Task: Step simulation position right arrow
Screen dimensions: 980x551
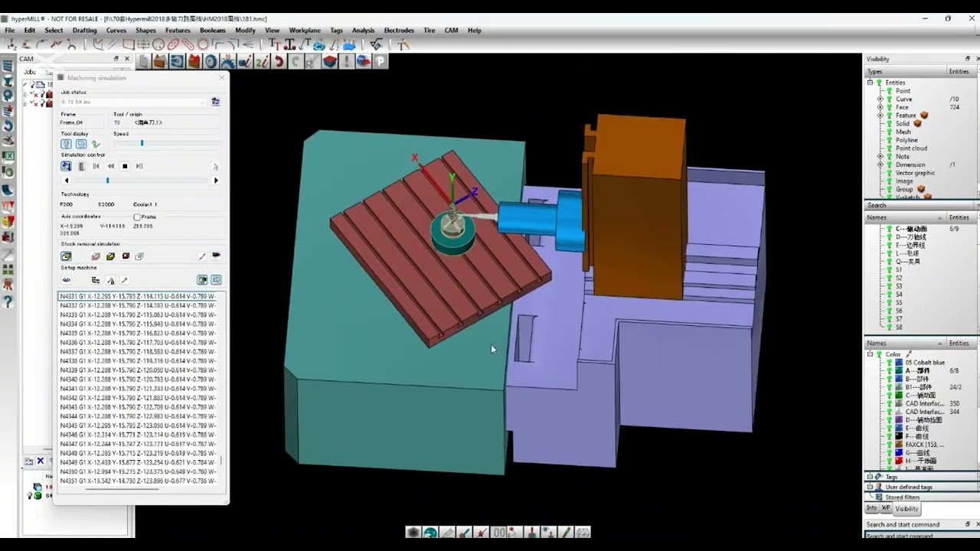Action: tap(216, 181)
